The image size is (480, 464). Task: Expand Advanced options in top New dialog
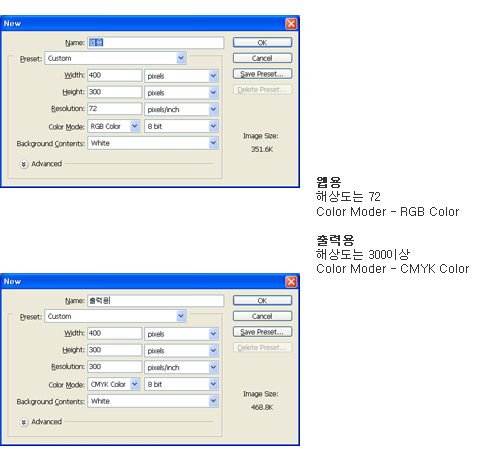[24, 164]
